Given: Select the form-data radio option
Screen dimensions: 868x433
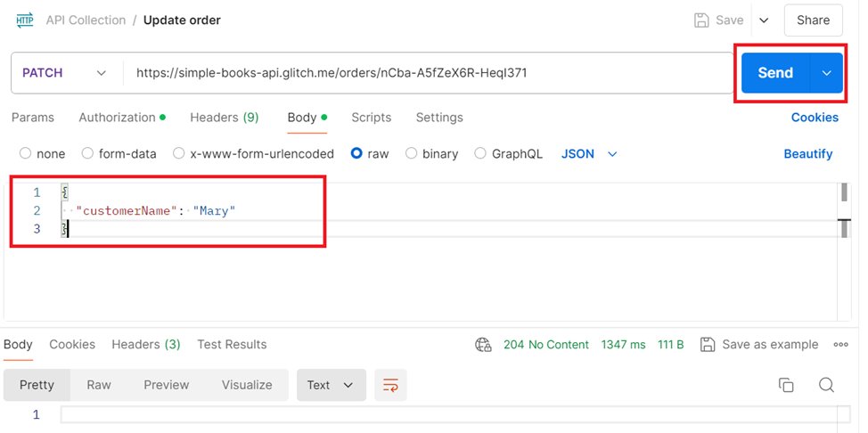Looking at the screenshot, I should point(87,153).
